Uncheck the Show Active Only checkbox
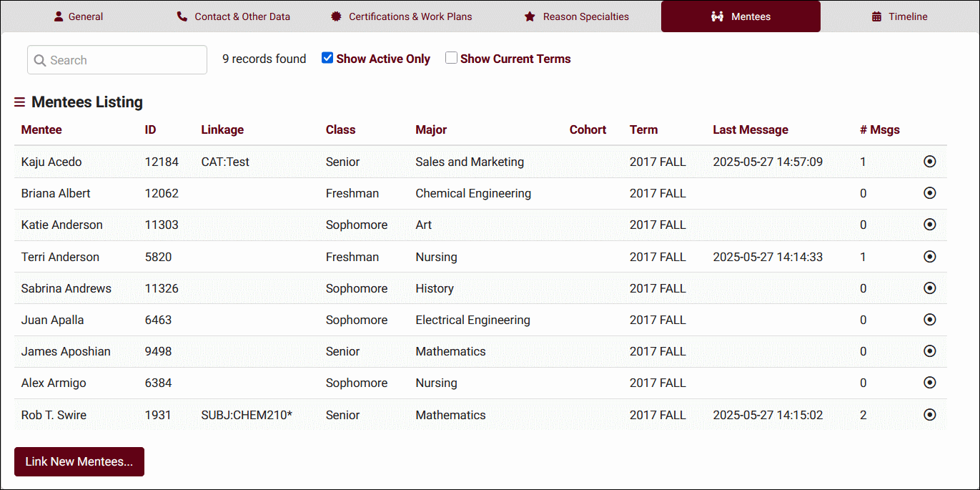 (327, 58)
